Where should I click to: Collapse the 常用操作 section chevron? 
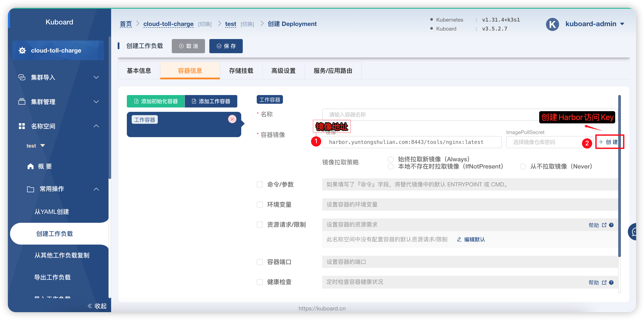96,189
